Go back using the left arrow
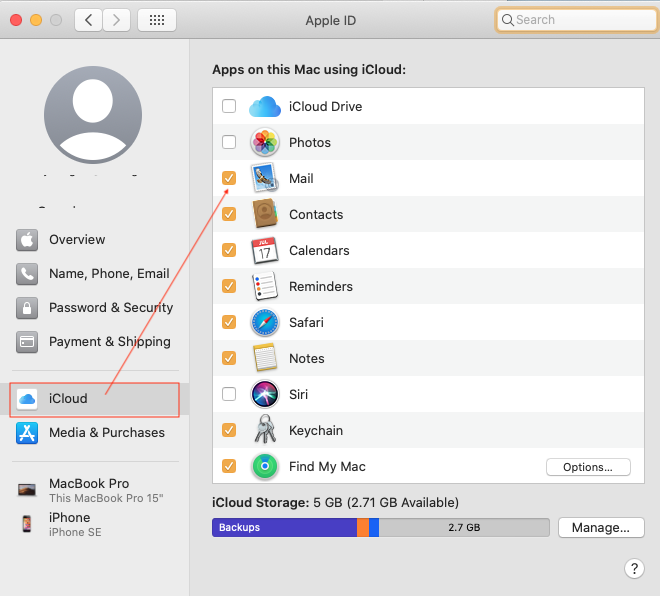This screenshot has width=660, height=596. [88, 20]
